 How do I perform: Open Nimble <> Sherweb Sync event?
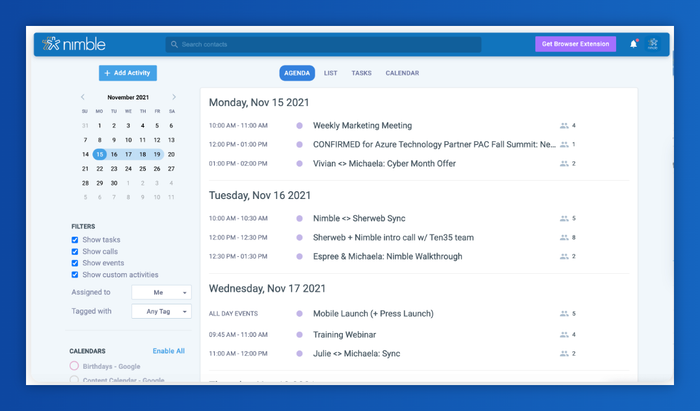coord(359,219)
